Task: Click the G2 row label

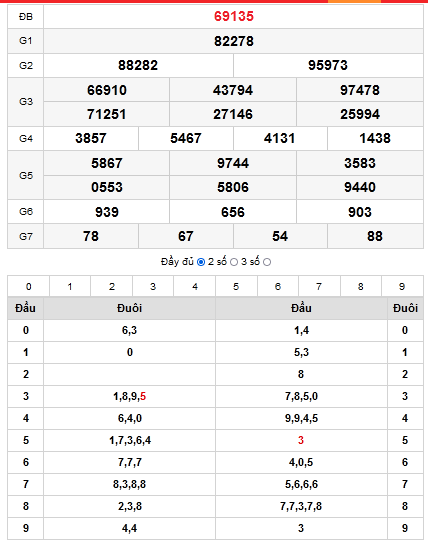Action: click(26, 65)
